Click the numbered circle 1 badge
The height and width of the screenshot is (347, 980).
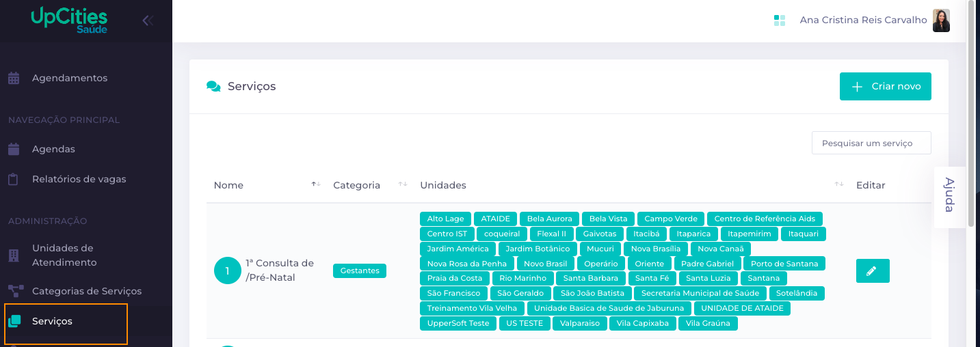coord(227,270)
